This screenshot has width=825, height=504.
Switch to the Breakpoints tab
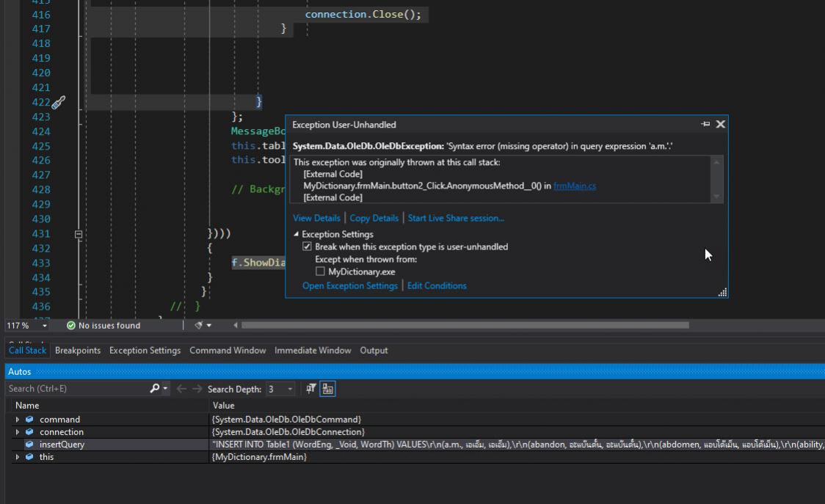click(x=78, y=351)
